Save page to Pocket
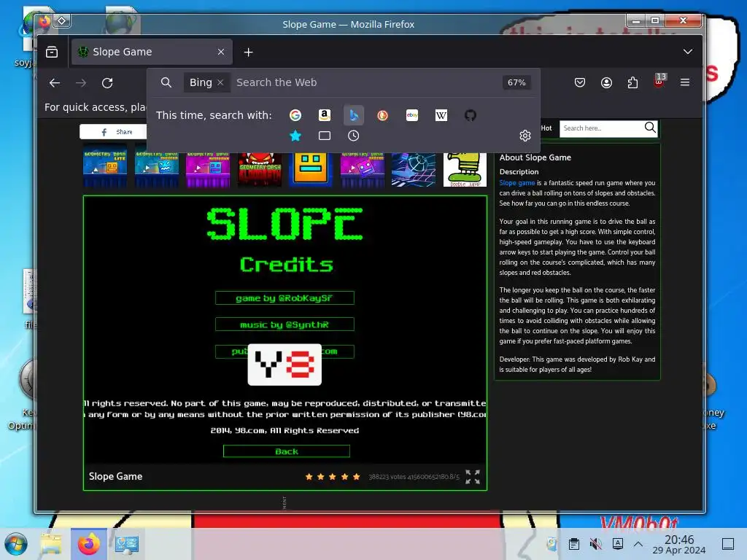Viewport: 747px width, 560px height. point(580,83)
